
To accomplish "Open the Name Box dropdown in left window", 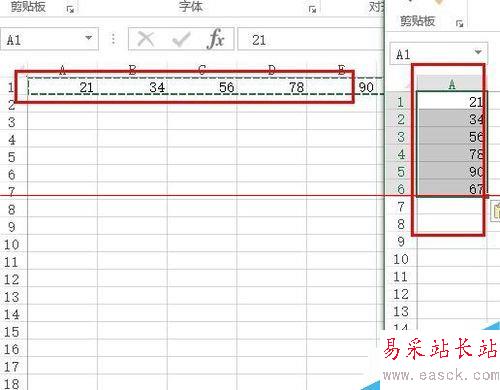I will [88, 38].
